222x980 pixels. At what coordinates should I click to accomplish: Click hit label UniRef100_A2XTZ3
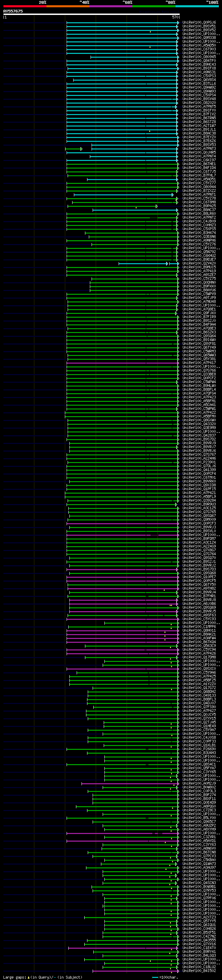pyautogui.click(x=199, y=917)
